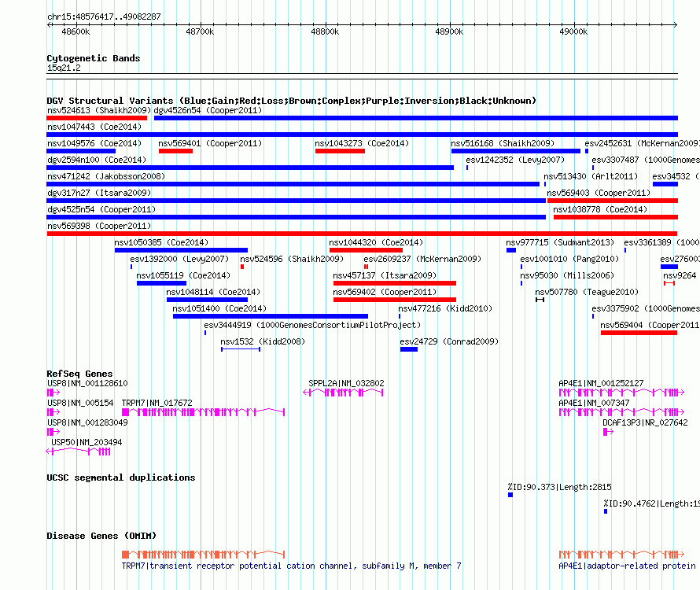Open the SPPL2A|NM_032802 gene model

pos(343,393)
